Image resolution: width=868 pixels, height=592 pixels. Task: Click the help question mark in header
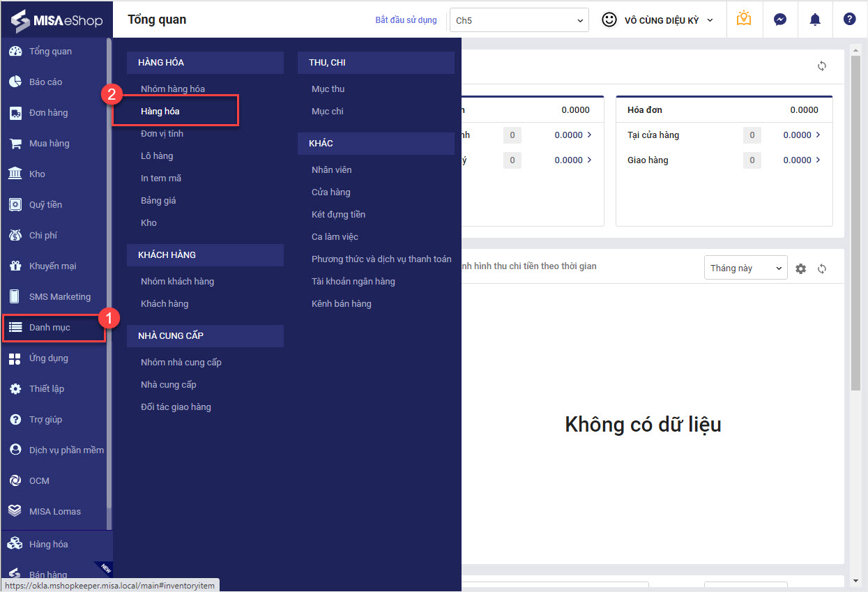[849, 20]
